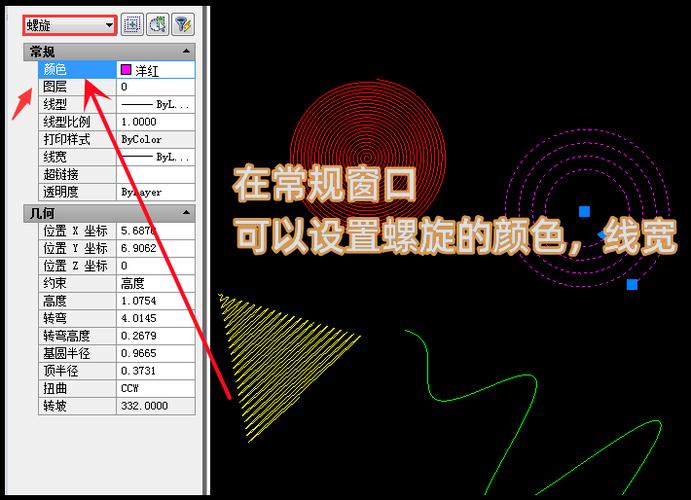The image size is (691, 500).
Task: Click the Select Objects icon
Action: point(157,25)
